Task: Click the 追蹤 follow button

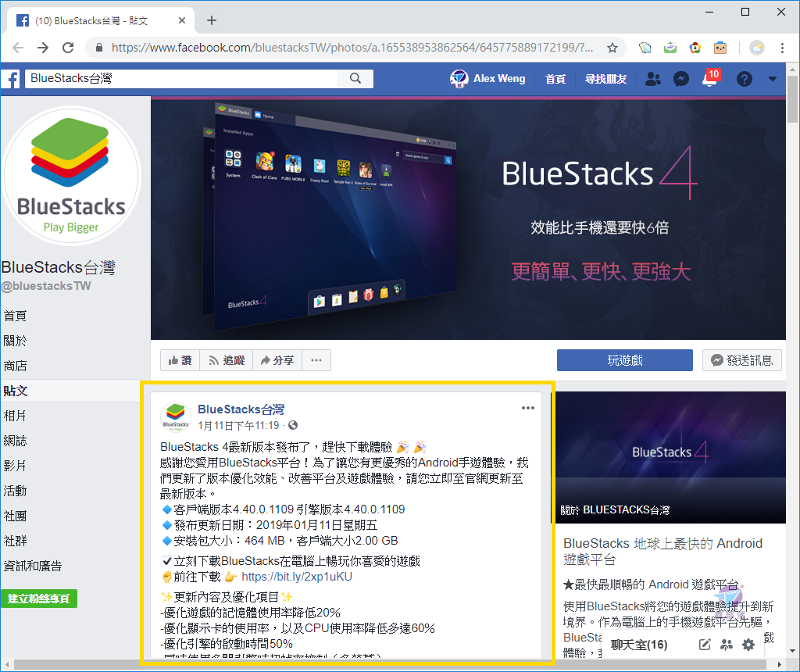Action: [x=227, y=360]
